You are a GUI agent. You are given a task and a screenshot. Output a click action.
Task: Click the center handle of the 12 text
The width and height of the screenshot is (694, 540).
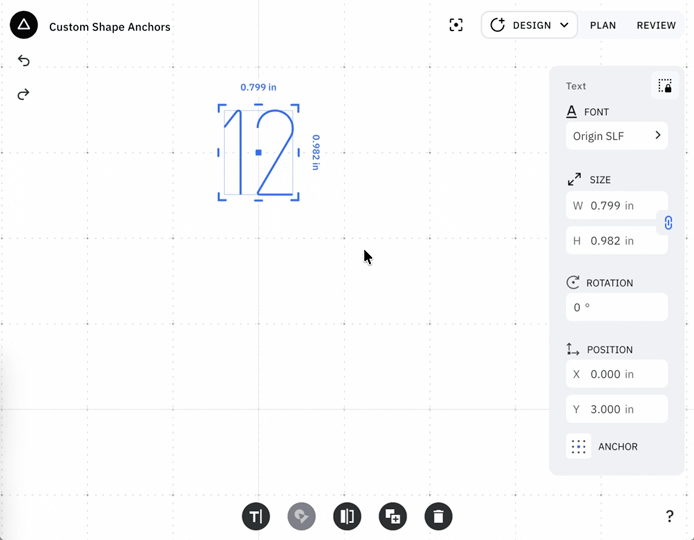(259, 153)
